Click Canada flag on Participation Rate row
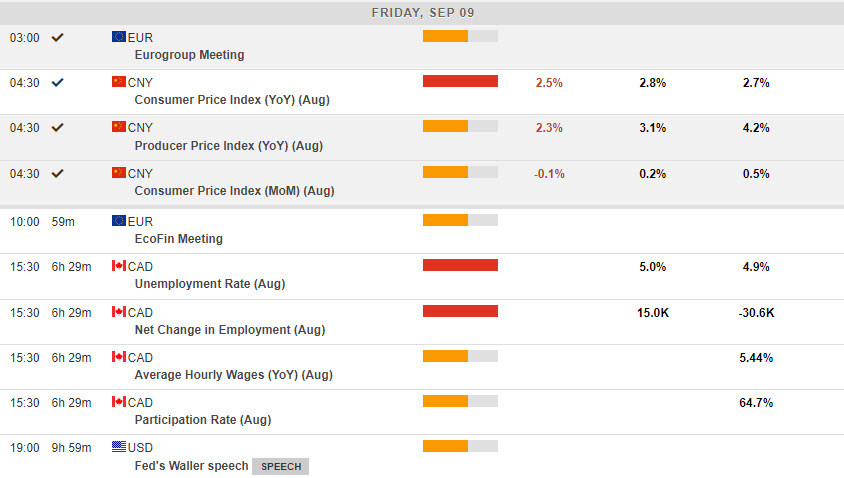The width and height of the screenshot is (844, 478). tap(118, 402)
